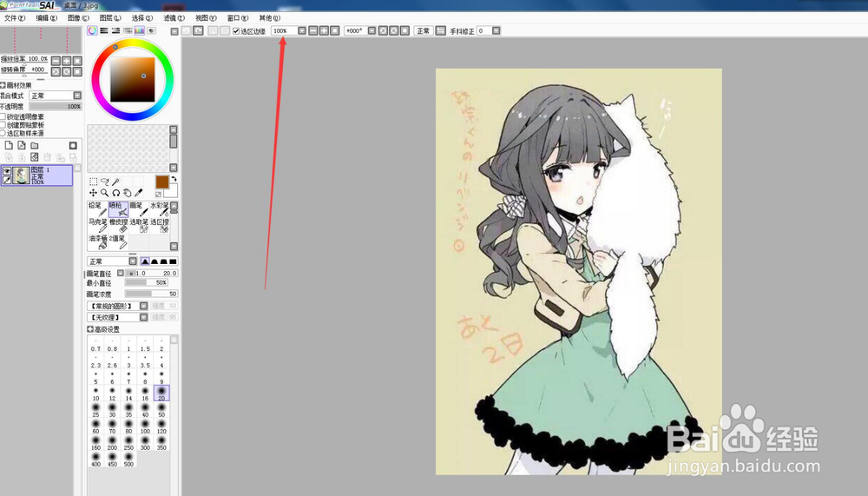The image size is (868, 496).
Task: Choose the 水彩笔 watercolor brush
Action: click(x=160, y=209)
